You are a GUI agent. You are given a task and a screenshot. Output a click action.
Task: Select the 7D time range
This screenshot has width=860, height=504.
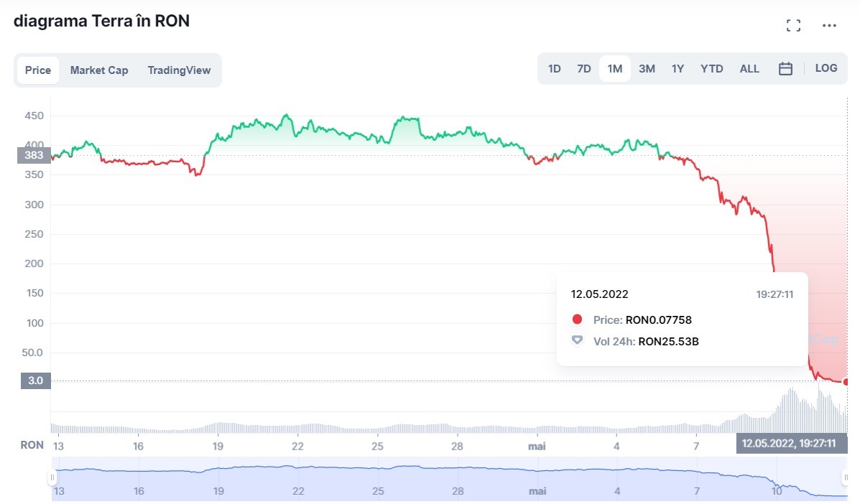(x=584, y=68)
